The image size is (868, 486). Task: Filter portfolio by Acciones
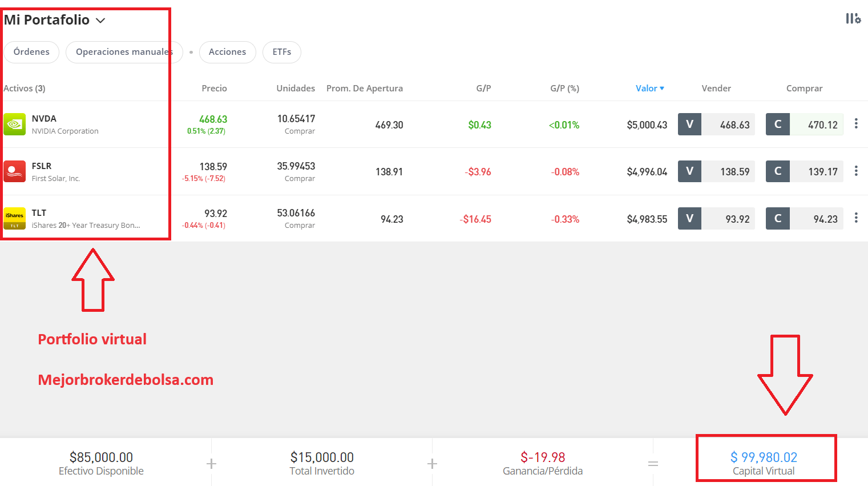227,52
